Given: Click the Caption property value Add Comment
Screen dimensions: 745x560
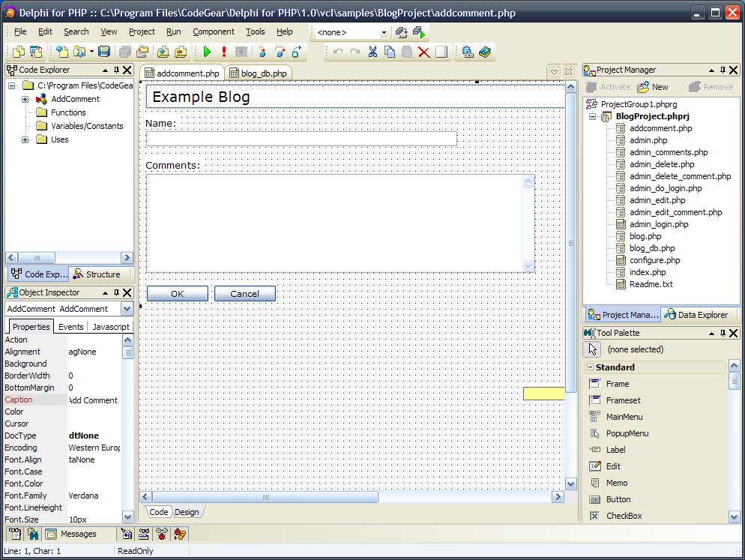Looking at the screenshot, I should pos(94,400).
